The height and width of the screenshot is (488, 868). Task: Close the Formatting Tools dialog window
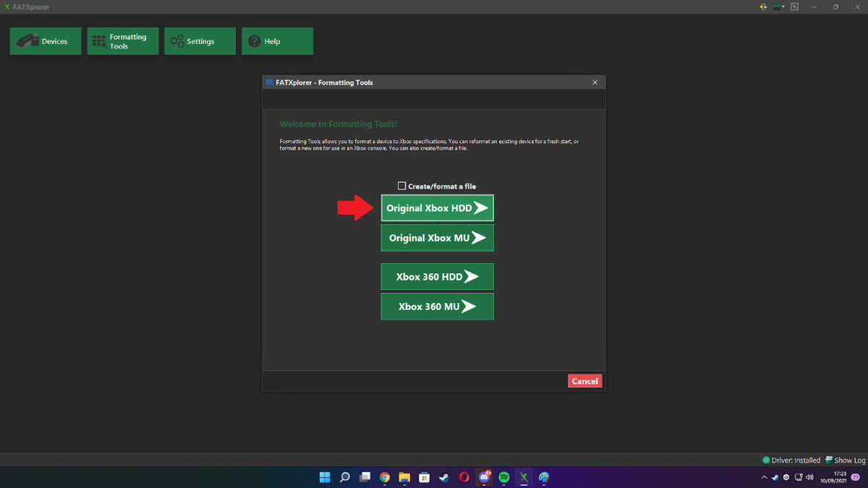595,82
